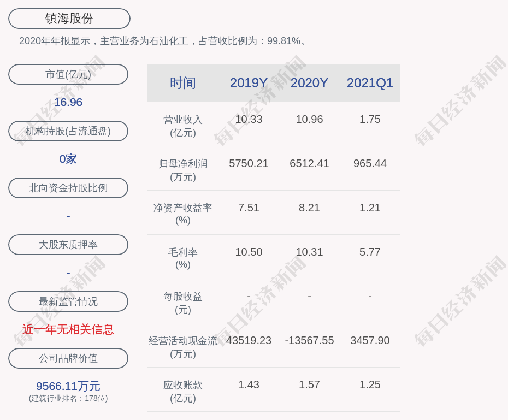
Task: Select the 9566.11万元 brand value text
Action: [68, 386]
